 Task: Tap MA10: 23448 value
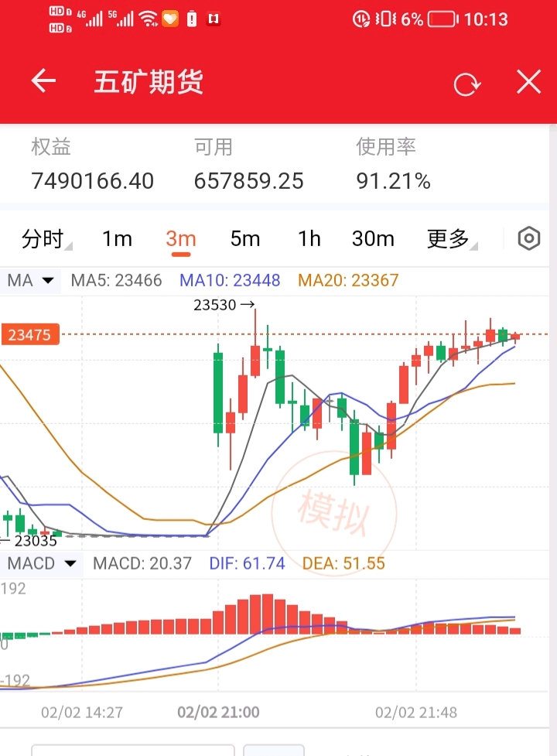(230, 280)
